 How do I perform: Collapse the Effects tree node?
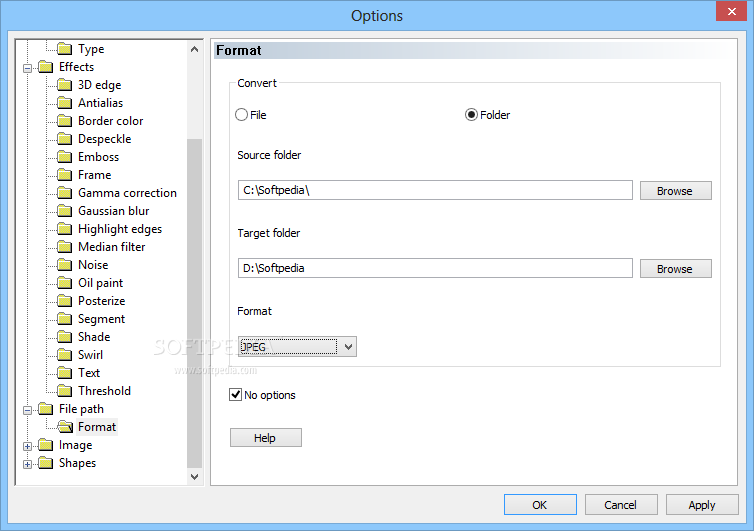tap(27, 68)
